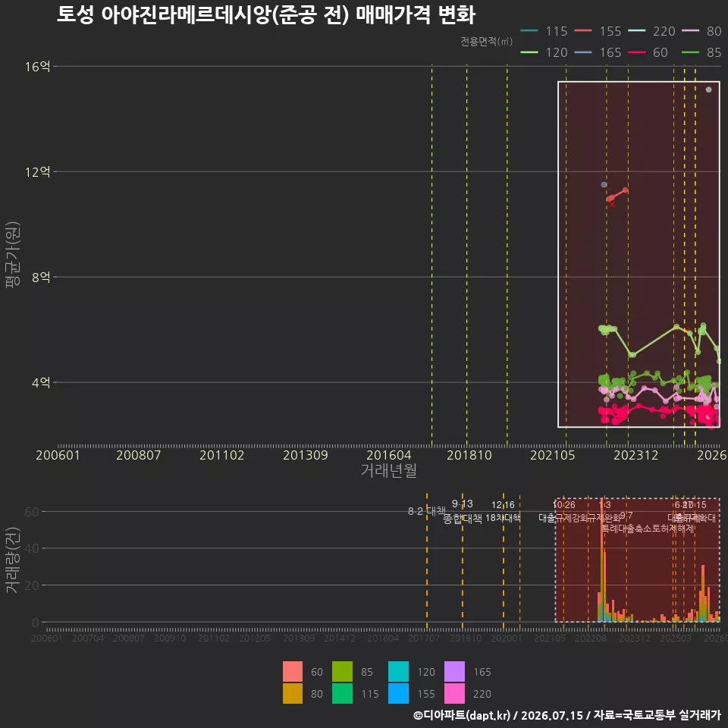This screenshot has height=728, width=728.
Task: Click the 40 tick on volume axis
Action: 32,548
